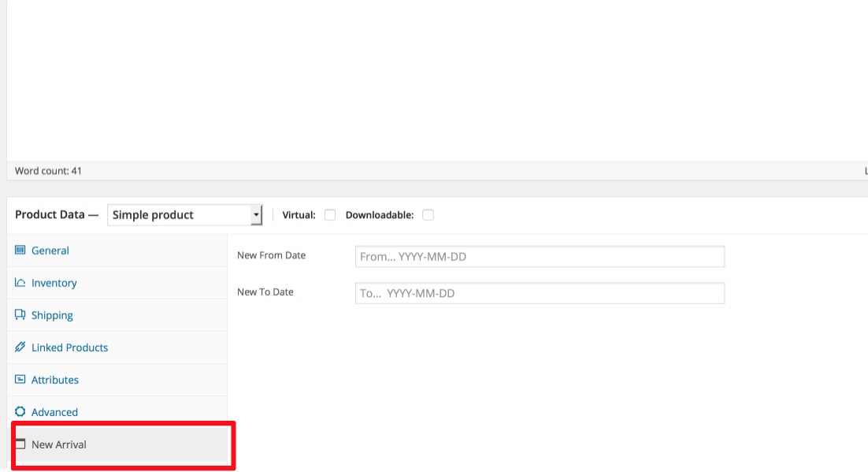Open the General product data tab
Image resolution: width=868 pixels, height=472 pixels.
[x=117, y=251]
